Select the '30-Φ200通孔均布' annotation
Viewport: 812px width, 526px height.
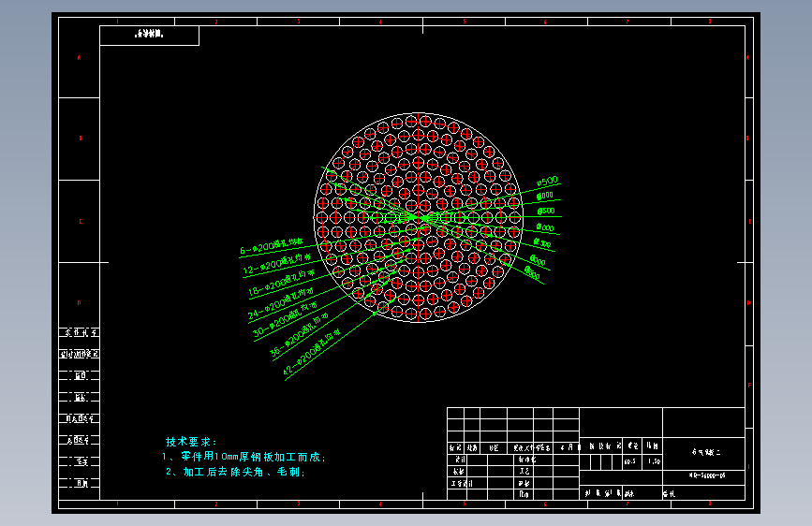click(285, 319)
